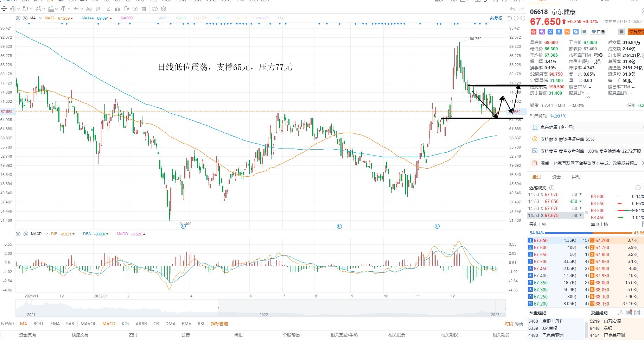The width and height of the screenshot is (644, 340).
Task: Click the pencil edit-drawing icon
Action: click(108, 9)
